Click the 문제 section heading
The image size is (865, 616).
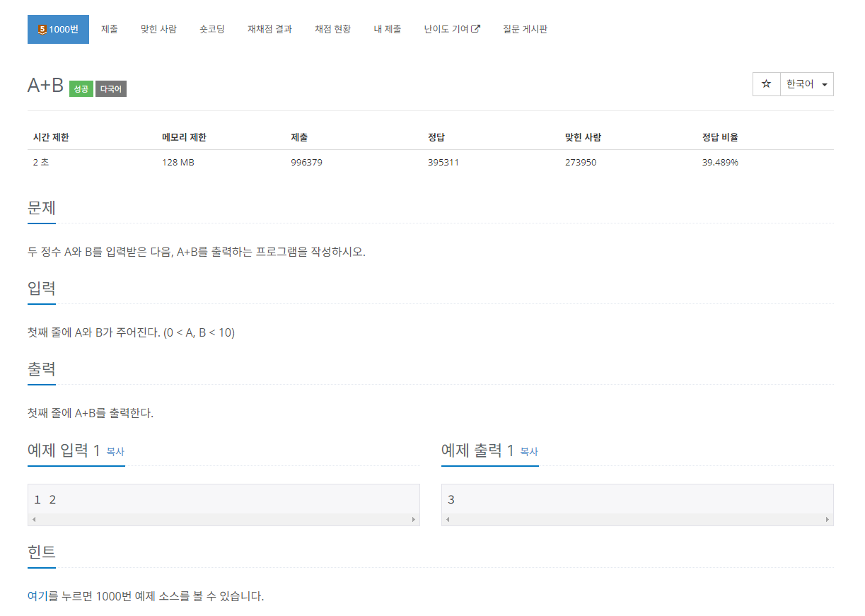coord(42,208)
